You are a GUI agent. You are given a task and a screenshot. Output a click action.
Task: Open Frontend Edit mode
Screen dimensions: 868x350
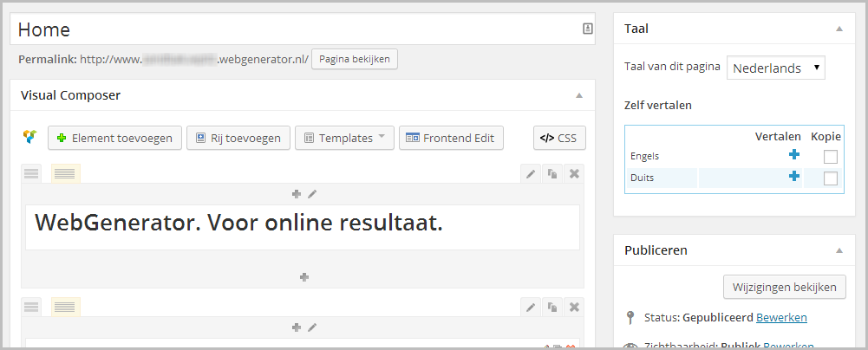coord(451,138)
